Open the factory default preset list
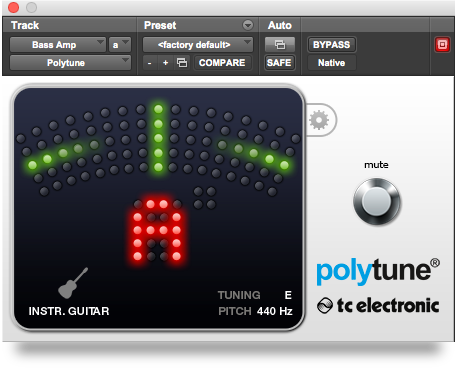 pos(198,45)
